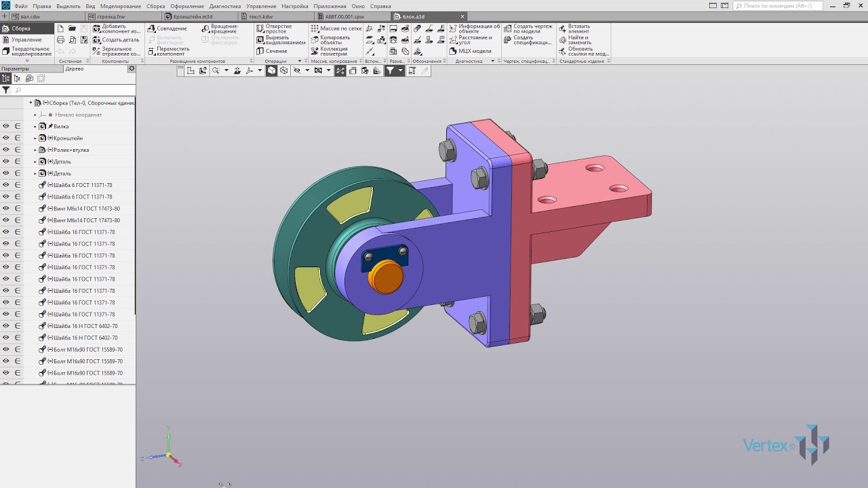
Task: Open the Моделирование menu
Action: pos(121,6)
